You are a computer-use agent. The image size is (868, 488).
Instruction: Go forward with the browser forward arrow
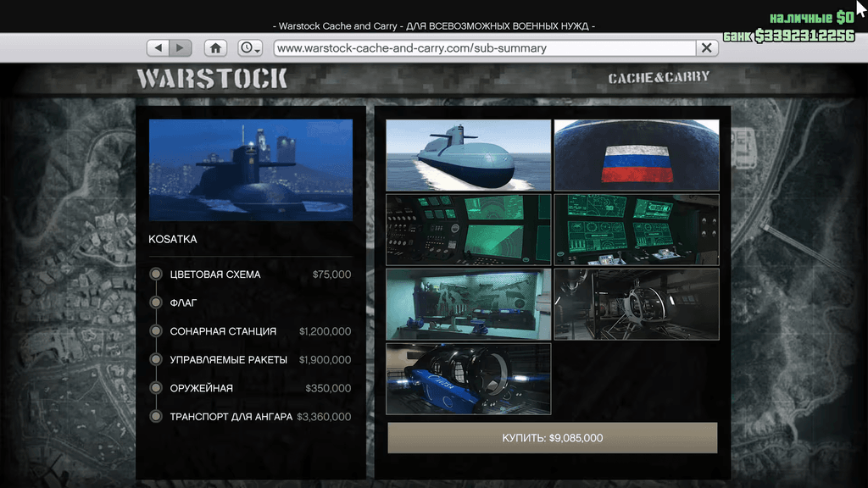tap(181, 48)
